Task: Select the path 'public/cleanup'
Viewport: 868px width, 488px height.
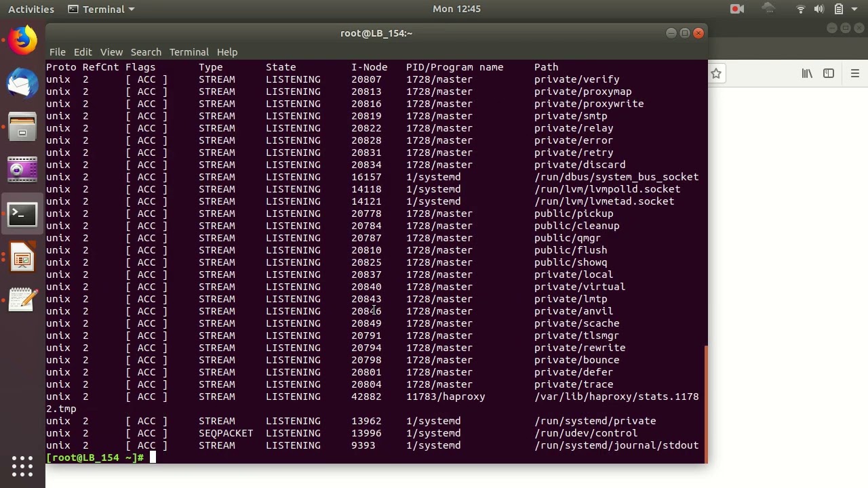Action: [x=577, y=226]
